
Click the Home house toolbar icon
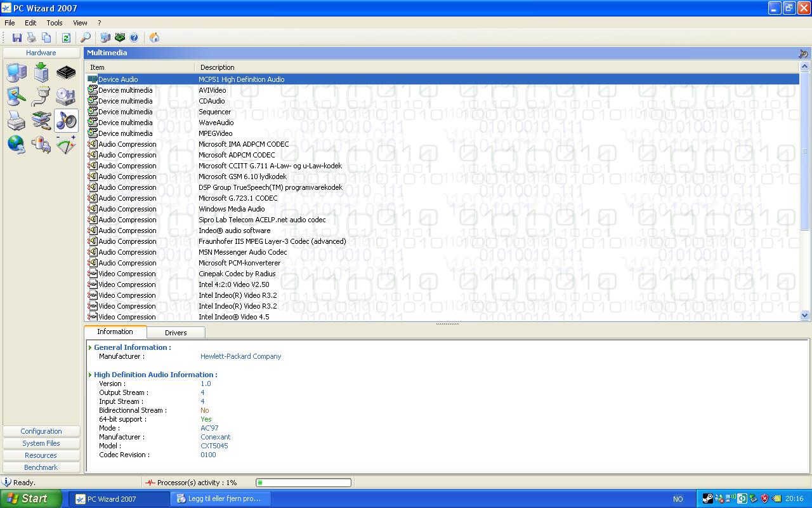point(154,37)
